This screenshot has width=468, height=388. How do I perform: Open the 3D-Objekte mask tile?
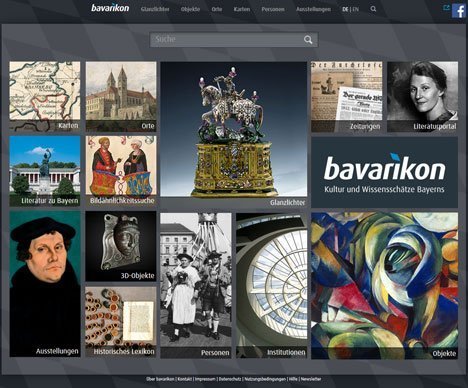[121, 246]
